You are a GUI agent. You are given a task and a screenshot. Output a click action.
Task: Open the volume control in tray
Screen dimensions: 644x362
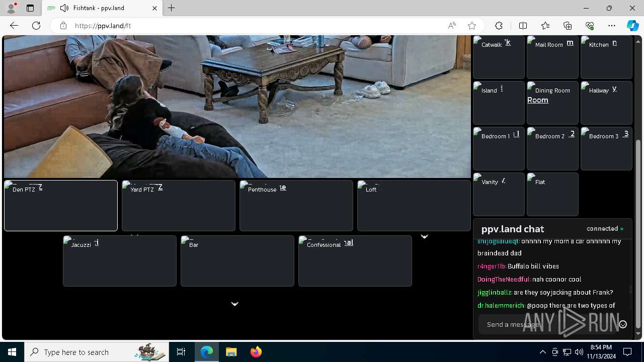579,352
